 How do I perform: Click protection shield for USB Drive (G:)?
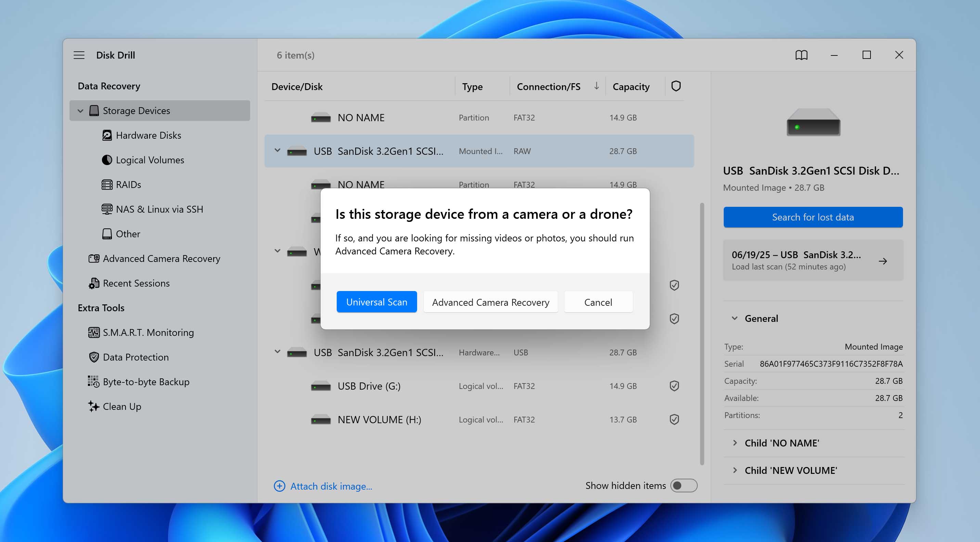click(x=674, y=386)
